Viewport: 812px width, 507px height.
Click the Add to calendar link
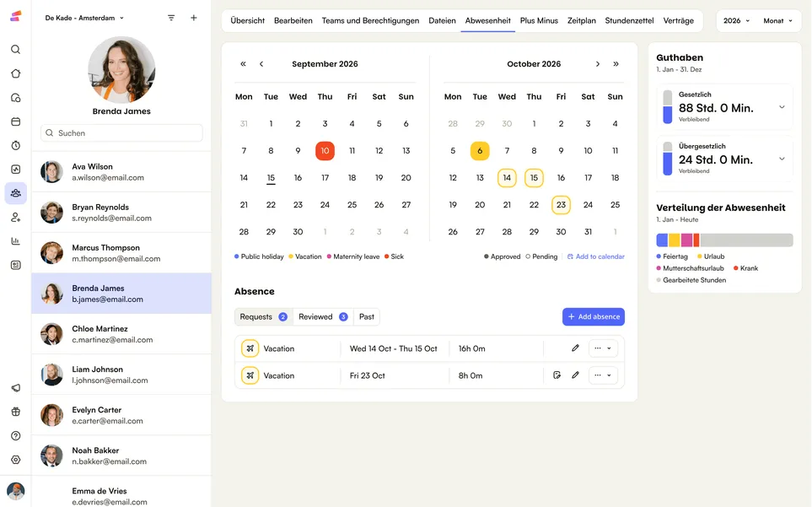pyautogui.click(x=596, y=256)
